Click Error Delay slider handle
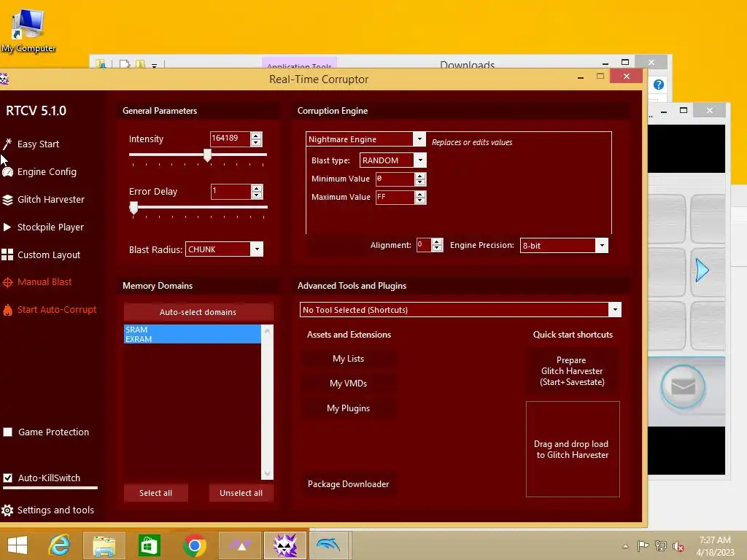The image size is (747, 560). tap(134, 208)
